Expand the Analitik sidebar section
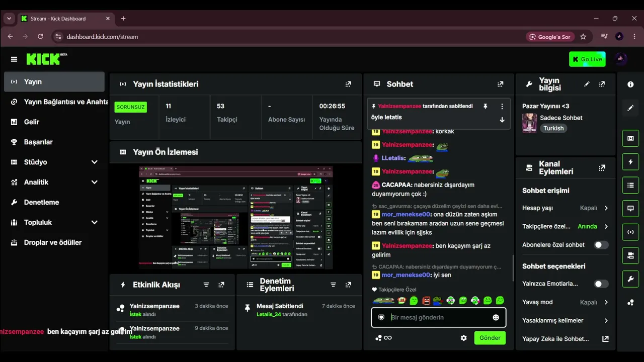Viewport: 644px width, 362px height. (94, 182)
